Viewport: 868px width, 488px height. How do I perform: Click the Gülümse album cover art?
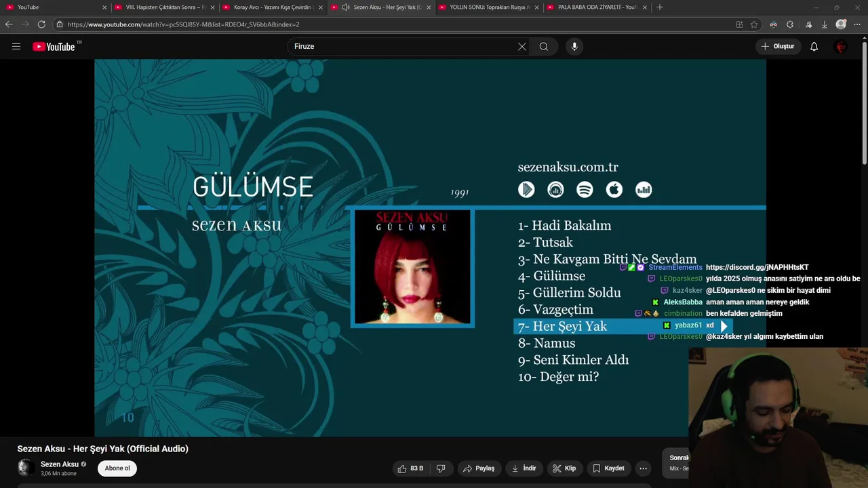tap(412, 267)
